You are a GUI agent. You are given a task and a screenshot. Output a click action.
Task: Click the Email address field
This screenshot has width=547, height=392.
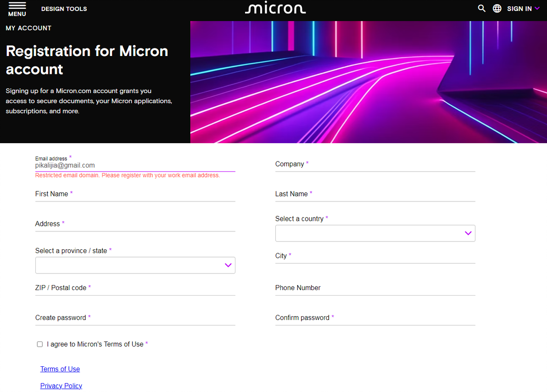135,166
